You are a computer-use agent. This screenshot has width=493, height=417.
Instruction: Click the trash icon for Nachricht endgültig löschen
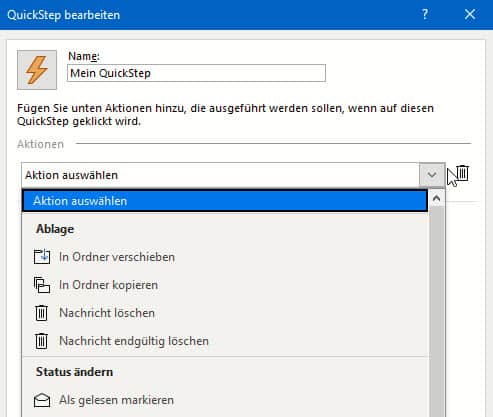42,341
